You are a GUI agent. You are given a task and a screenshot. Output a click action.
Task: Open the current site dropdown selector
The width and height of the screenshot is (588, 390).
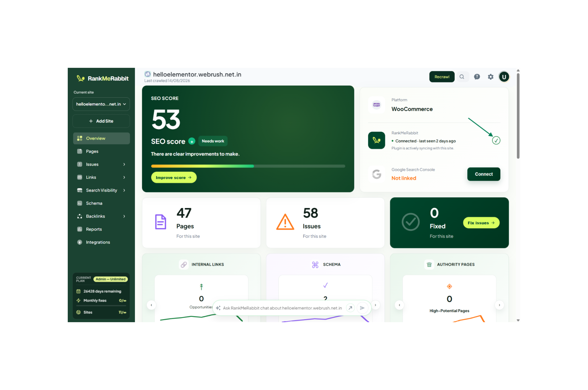(101, 104)
